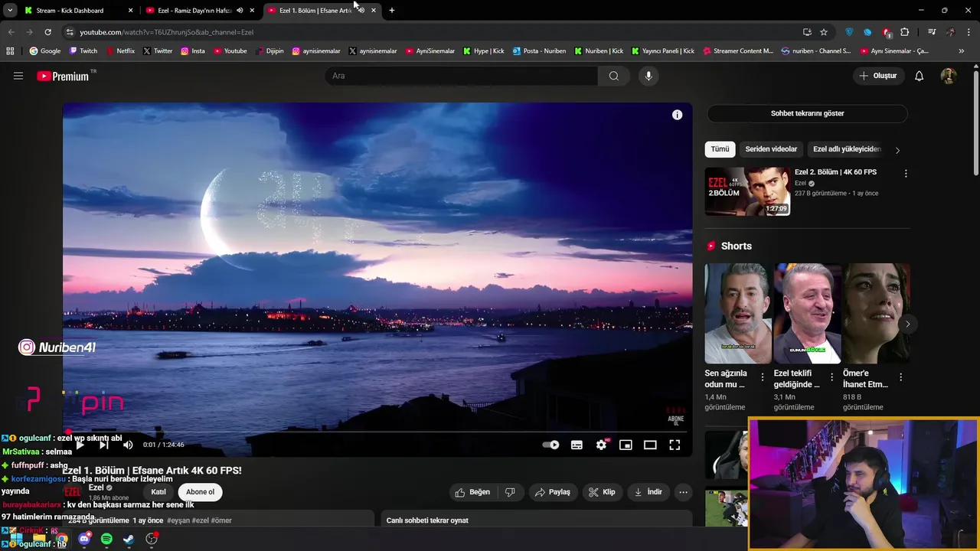The width and height of the screenshot is (980, 551).
Task: Open the Hype | Kick bookmark
Action: click(483, 51)
